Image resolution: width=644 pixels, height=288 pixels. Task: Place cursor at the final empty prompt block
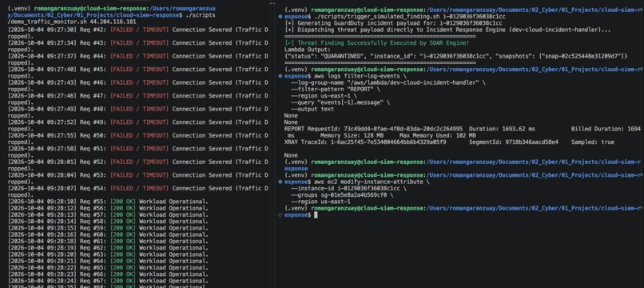pyautogui.click(x=316, y=214)
